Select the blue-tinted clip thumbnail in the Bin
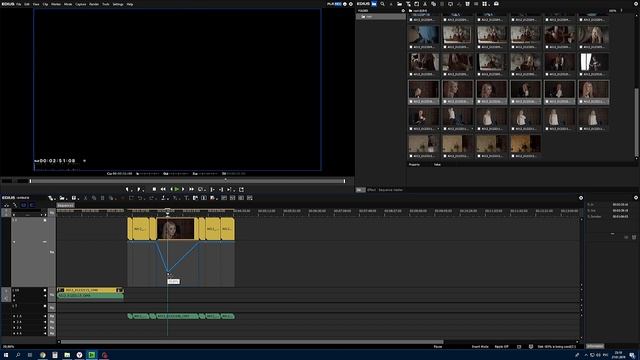This screenshot has height=360, width=640. [x=424, y=35]
